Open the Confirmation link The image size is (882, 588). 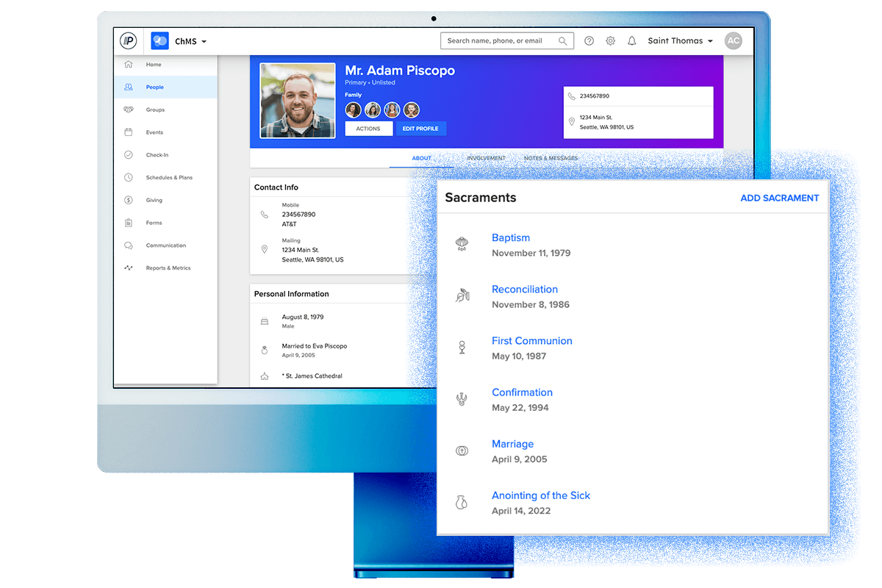click(x=522, y=392)
